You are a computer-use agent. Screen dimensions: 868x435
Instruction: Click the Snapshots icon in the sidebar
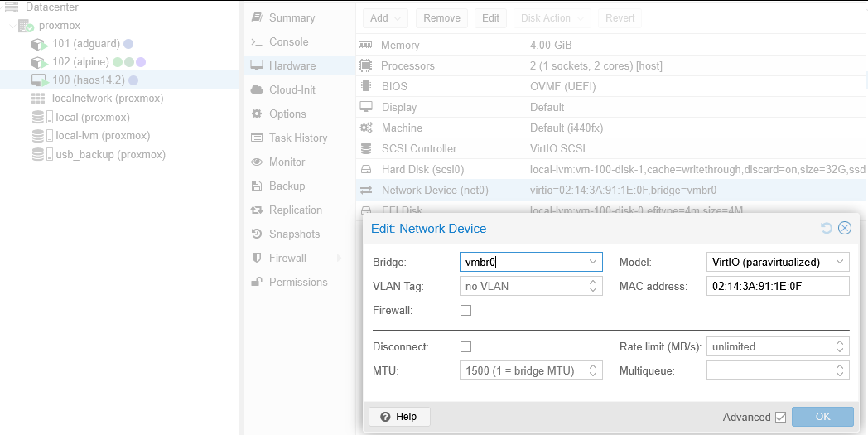[x=257, y=234]
